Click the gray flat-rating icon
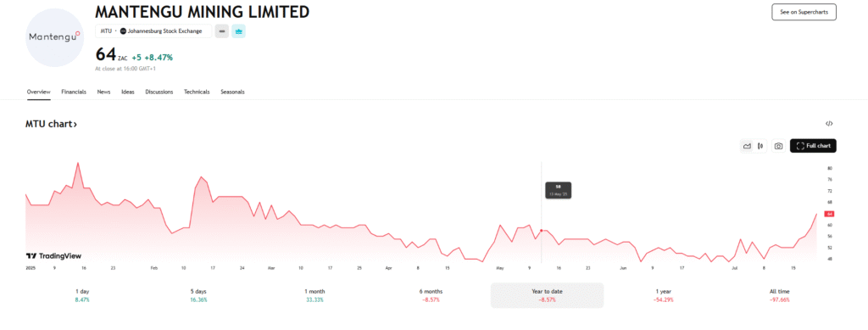Viewport: 868px width, 330px height. coord(222,31)
